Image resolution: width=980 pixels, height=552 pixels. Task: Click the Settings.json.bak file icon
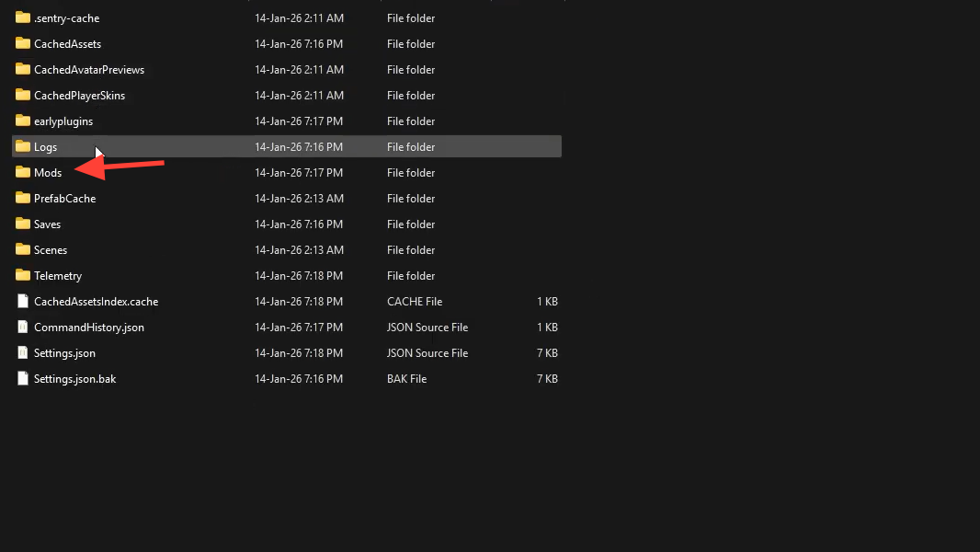pyautogui.click(x=23, y=378)
